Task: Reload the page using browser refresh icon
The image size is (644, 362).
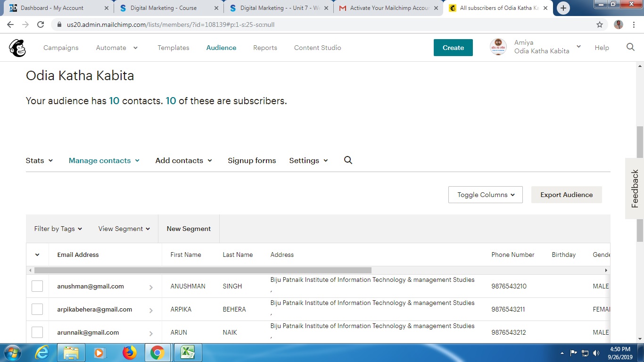Action: 41,25
